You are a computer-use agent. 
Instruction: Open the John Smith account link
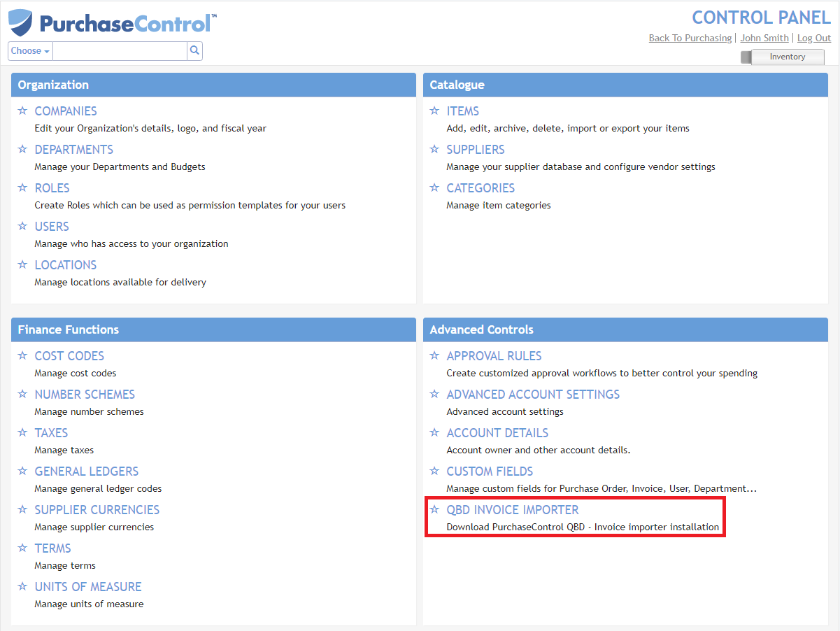tap(764, 38)
